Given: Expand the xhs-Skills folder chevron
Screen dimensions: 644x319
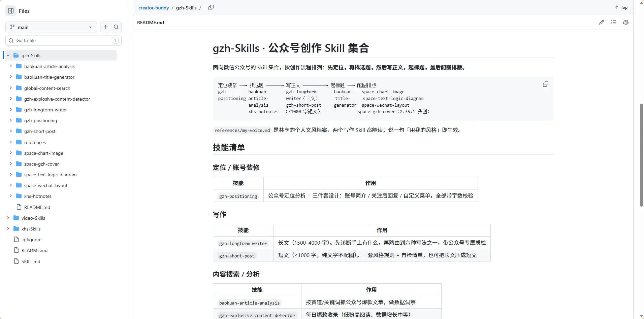Looking at the screenshot, I should click(x=8, y=229).
